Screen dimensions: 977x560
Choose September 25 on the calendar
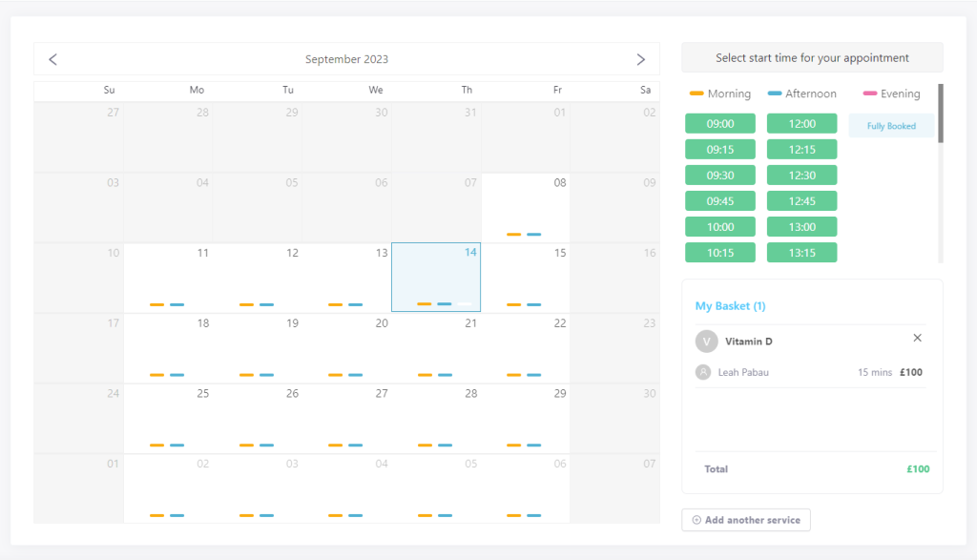[x=168, y=418]
